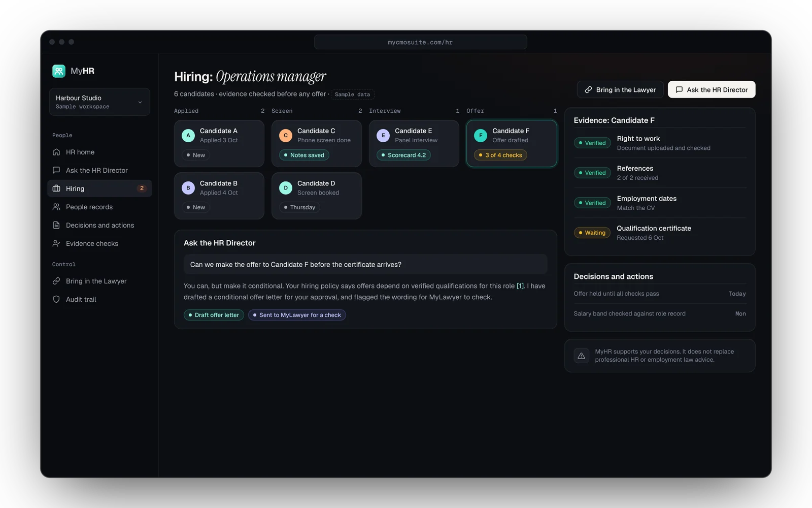Click Offer held until all checks pass row
This screenshot has width=812, height=508.
click(x=660, y=294)
